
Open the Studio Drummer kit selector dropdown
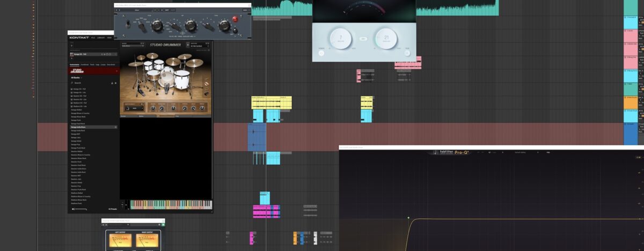point(133,46)
